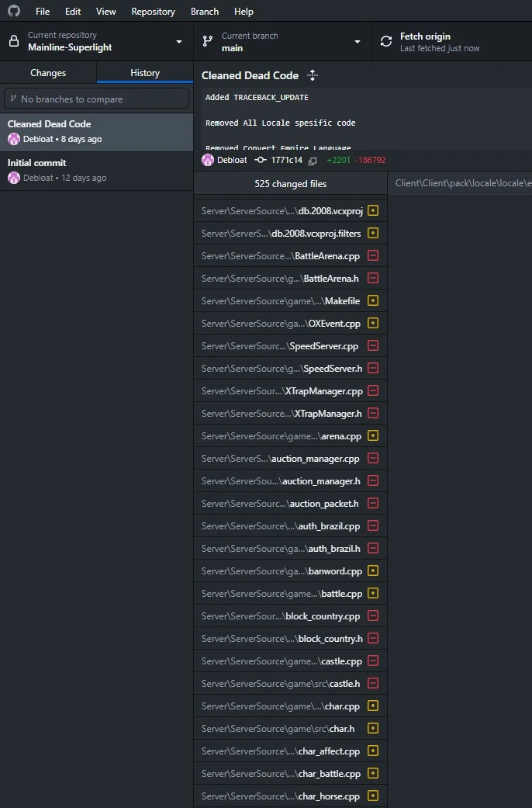Switch to the History tab
This screenshot has width=532, height=808.
[x=145, y=73]
